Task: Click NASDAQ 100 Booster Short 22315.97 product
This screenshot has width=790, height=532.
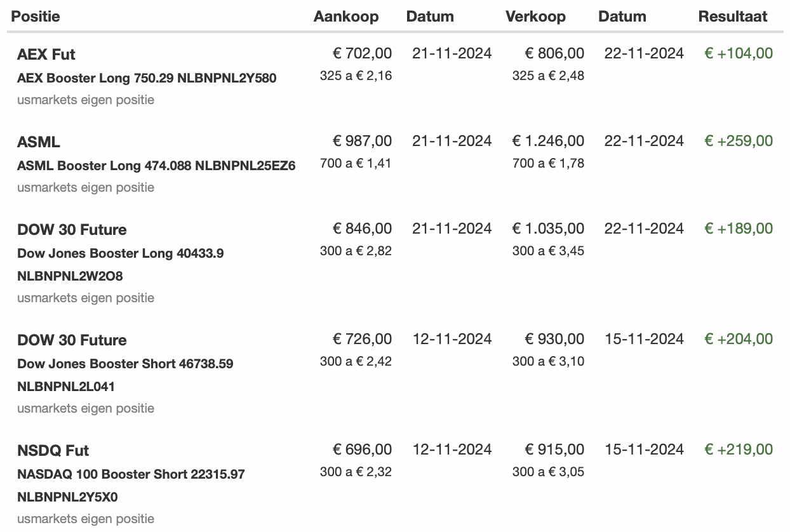Action: point(131,475)
